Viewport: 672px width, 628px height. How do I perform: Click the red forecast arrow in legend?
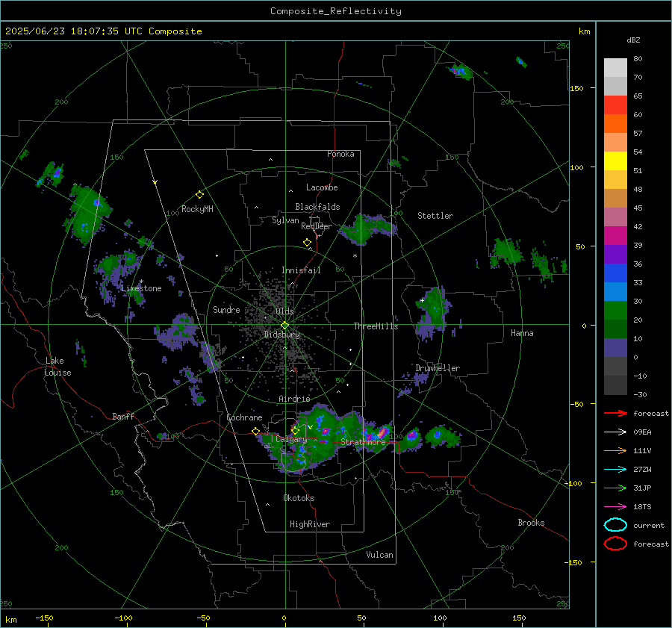coord(615,413)
